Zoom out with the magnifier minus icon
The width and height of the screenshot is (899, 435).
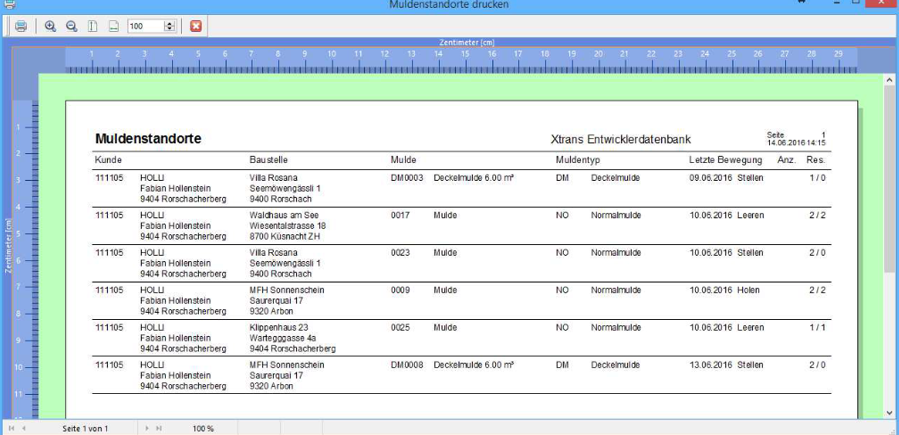(71, 26)
